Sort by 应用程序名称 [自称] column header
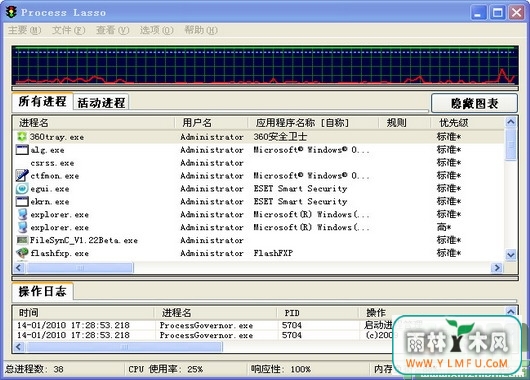The height and width of the screenshot is (380, 530). pos(313,123)
